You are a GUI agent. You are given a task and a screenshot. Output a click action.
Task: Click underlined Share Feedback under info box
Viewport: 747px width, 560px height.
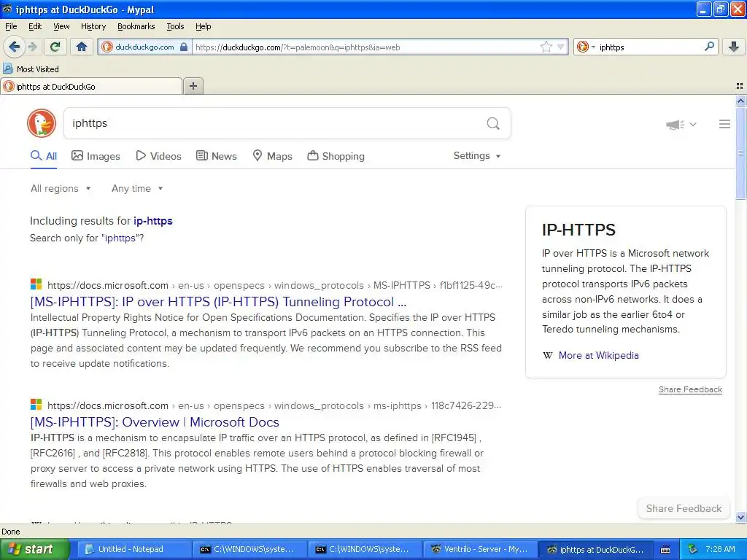pos(690,389)
